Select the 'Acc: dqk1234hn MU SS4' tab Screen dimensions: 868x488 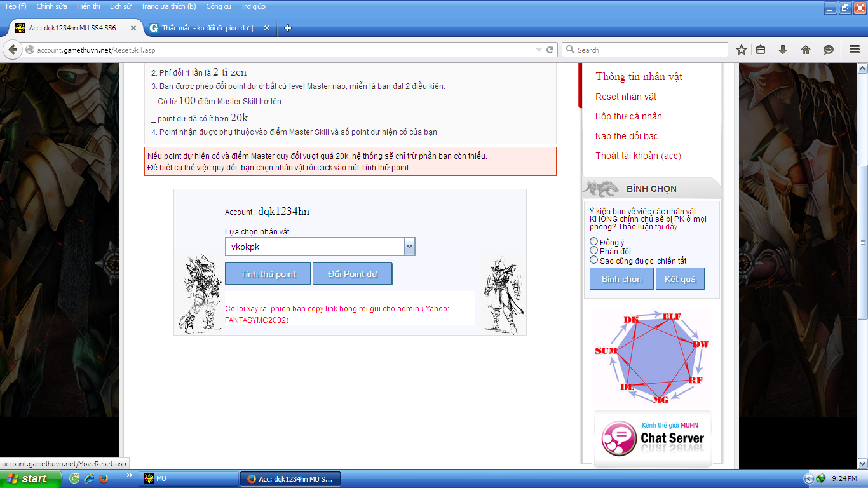(76, 28)
